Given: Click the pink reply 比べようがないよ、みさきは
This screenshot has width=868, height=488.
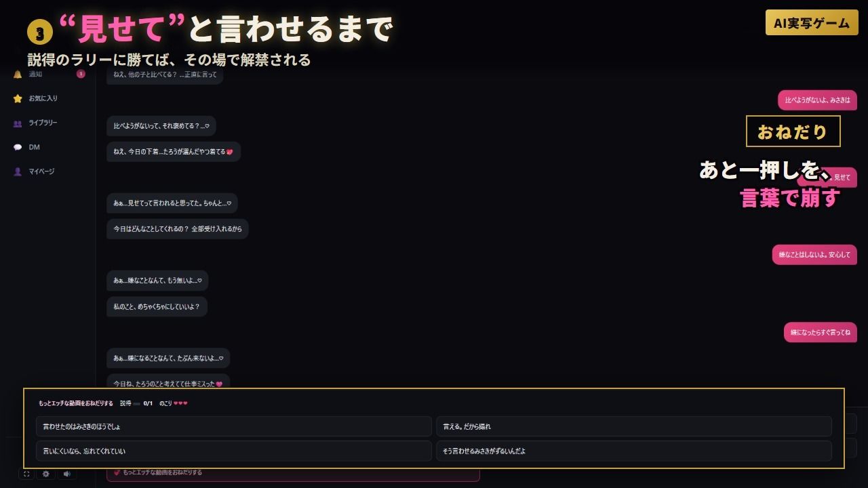Looking at the screenshot, I should click(817, 100).
